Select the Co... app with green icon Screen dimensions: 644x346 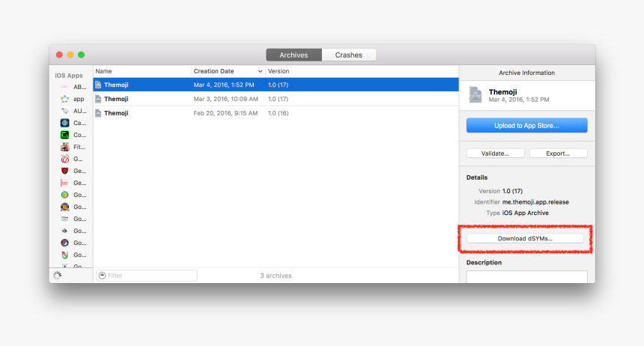73,135
